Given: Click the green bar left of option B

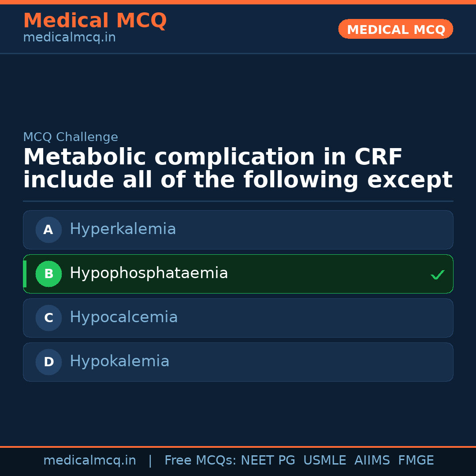Looking at the screenshot, I should [25, 274].
